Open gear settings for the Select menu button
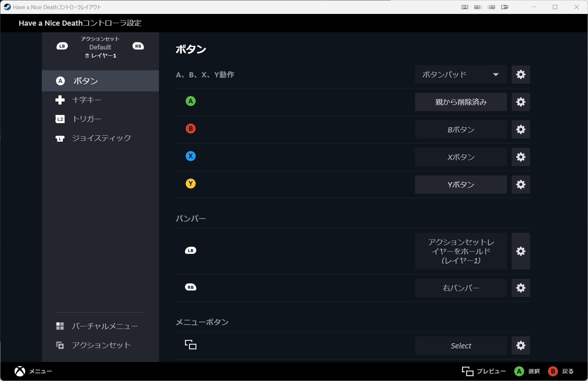This screenshot has width=588, height=381. point(520,345)
